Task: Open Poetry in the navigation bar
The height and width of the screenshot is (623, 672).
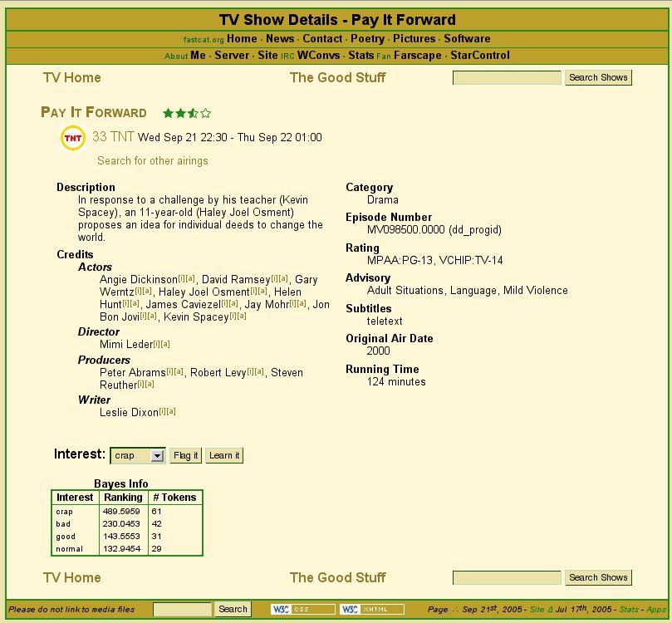Action: [367, 38]
